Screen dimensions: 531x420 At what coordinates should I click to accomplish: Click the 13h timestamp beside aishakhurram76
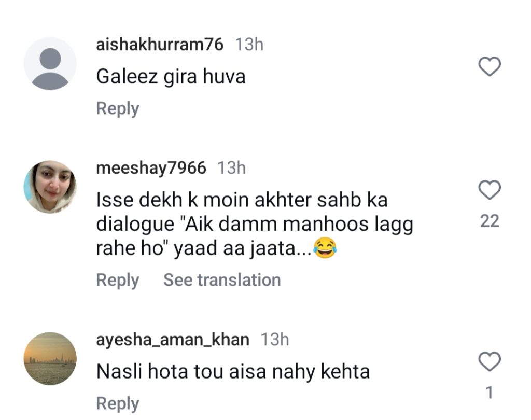coord(249,45)
